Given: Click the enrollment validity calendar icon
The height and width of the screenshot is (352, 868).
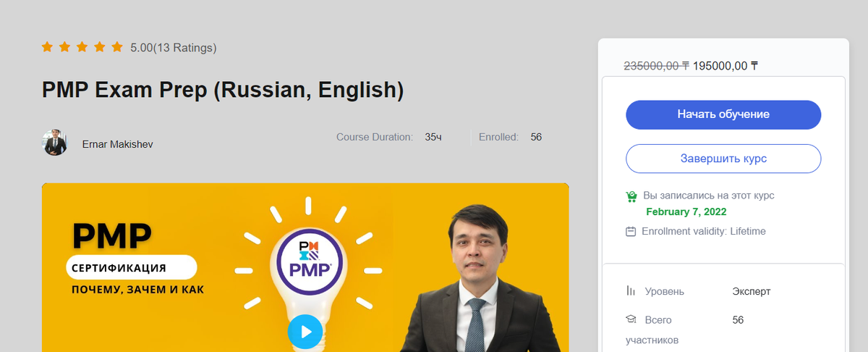Looking at the screenshot, I should (631, 232).
